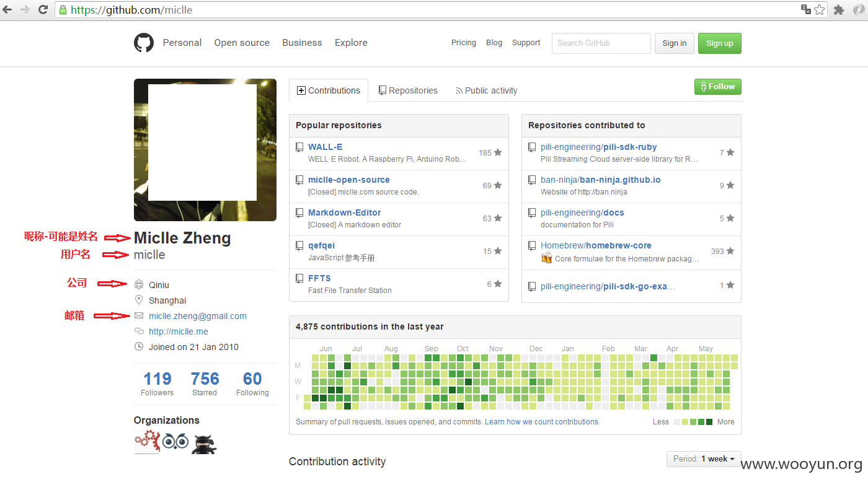Click the browser address bar URL

(131, 10)
